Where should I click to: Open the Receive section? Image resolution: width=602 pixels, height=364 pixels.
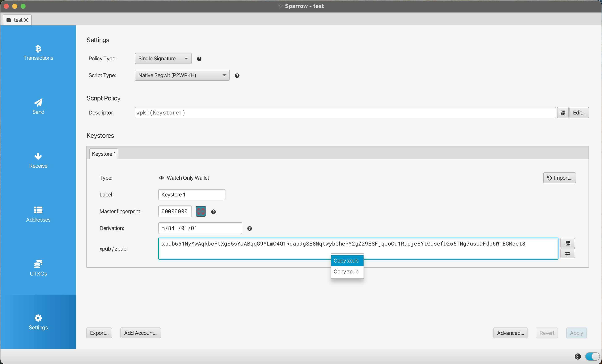38,160
